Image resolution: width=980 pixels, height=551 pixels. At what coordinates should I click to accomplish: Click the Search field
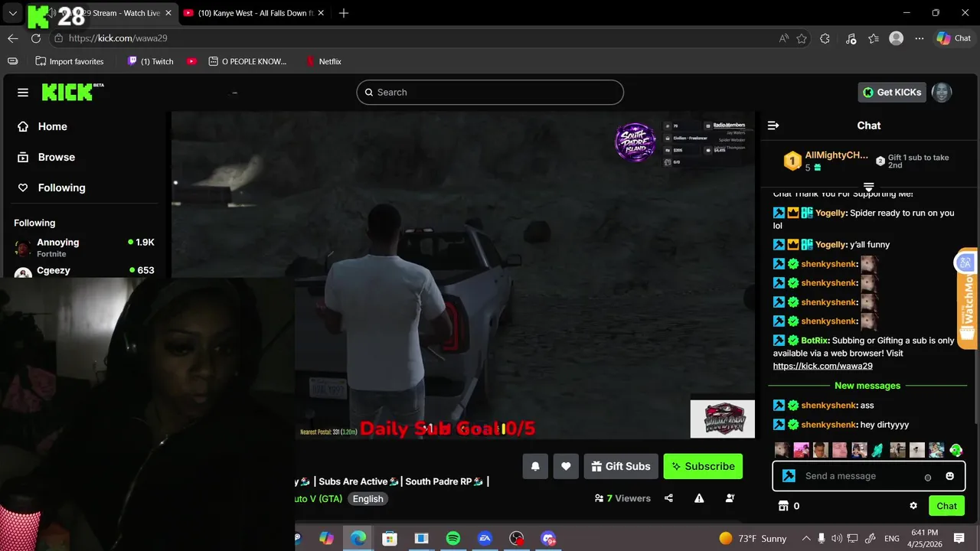click(x=490, y=93)
